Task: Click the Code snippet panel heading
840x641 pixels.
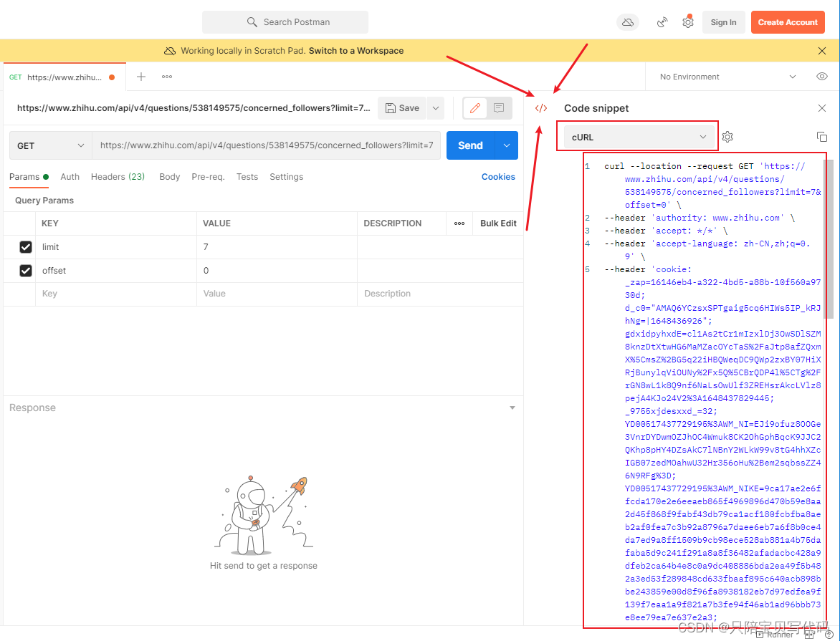Action: pos(596,108)
